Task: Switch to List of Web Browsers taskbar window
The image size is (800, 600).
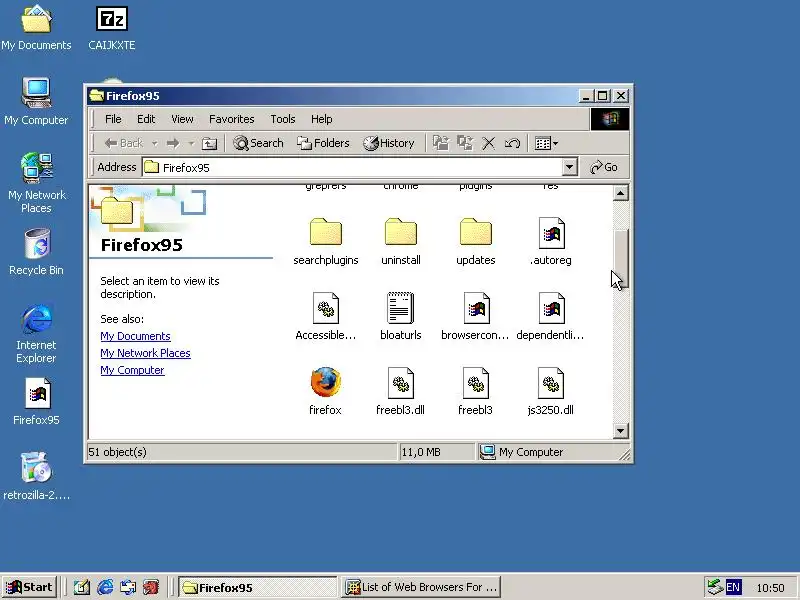Action: (421, 587)
